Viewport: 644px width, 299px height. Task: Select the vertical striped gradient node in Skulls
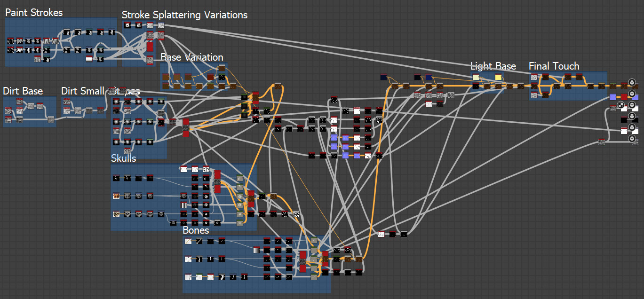click(x=184, y=205)
